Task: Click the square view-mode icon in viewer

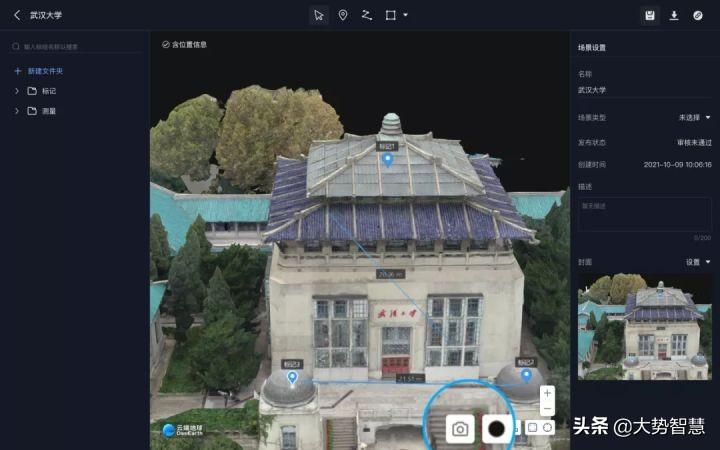Action: tap(532, 428)
